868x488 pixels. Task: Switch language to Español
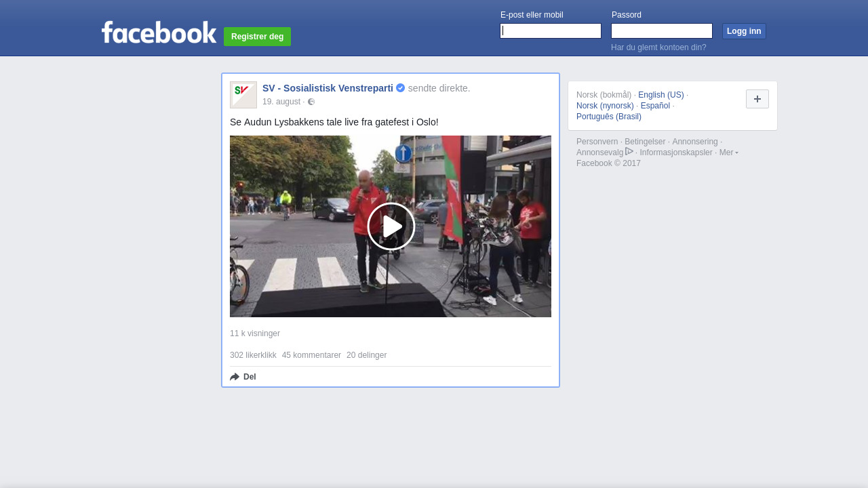click(x=655, y=106)
